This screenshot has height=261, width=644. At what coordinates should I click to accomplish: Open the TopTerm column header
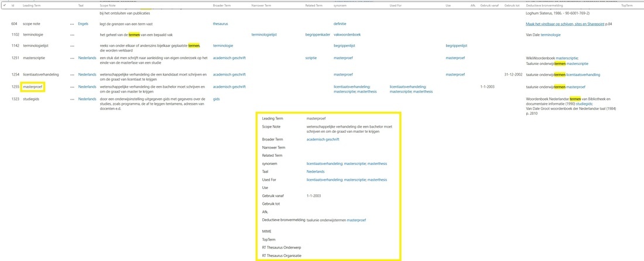[627, 5]
